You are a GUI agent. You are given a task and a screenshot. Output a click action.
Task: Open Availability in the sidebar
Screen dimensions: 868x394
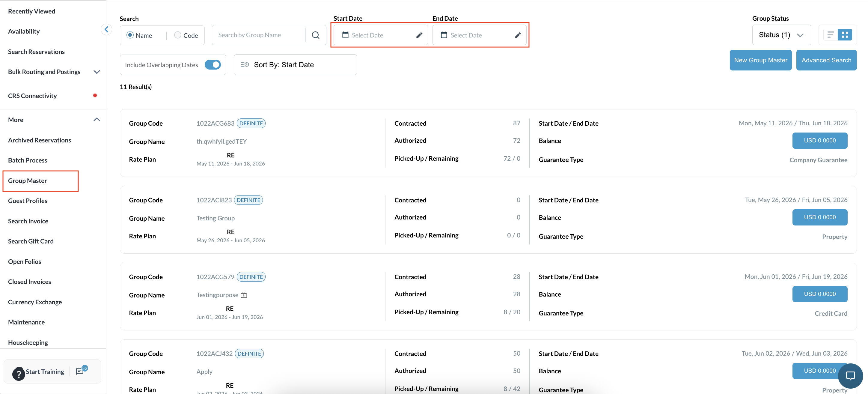coord(24,31)
